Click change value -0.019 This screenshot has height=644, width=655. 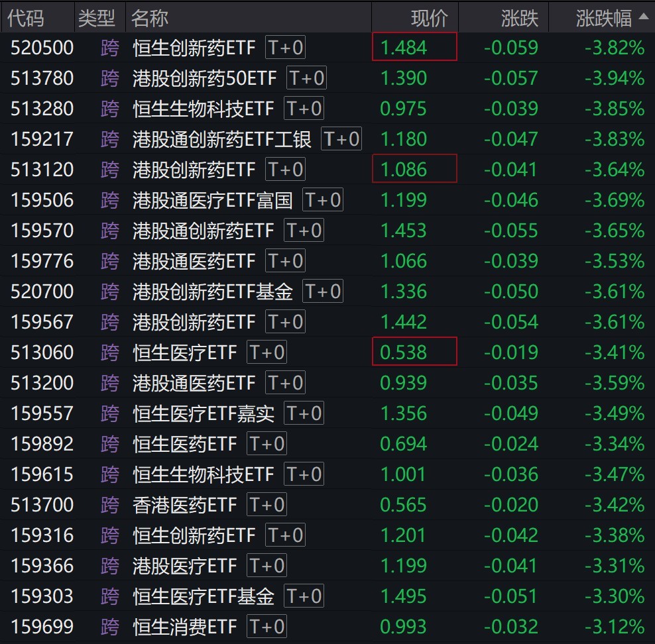[511, 352]
